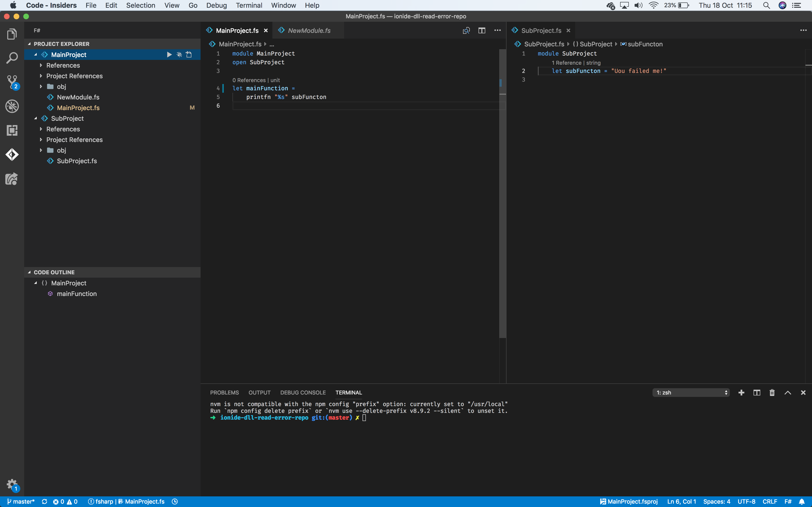Image resolution: width=812 pixels, height=507 pixels.
Task: Send MainProject to F# Interactive
Action: [x=188, y=54]
